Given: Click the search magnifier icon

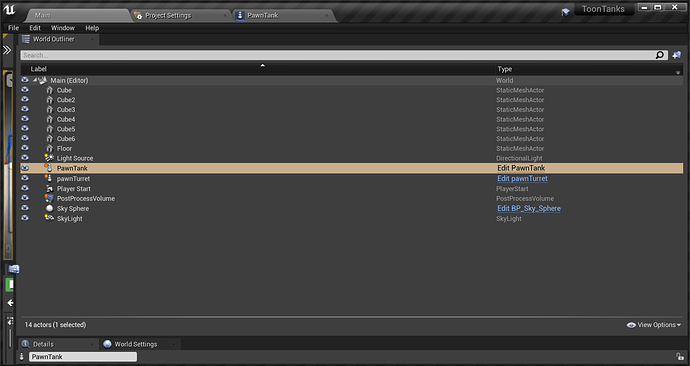Looking at the screenshot, I should point(660,55).
